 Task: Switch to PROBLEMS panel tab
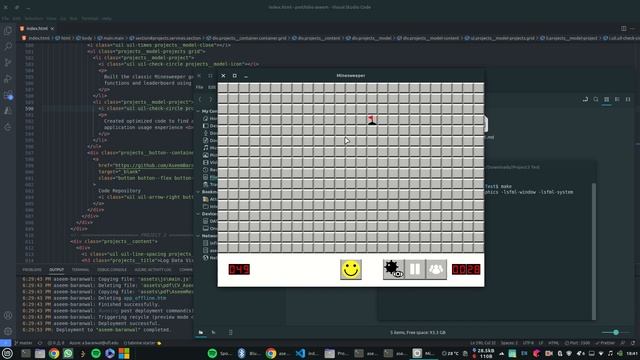(x=32, y=270)
